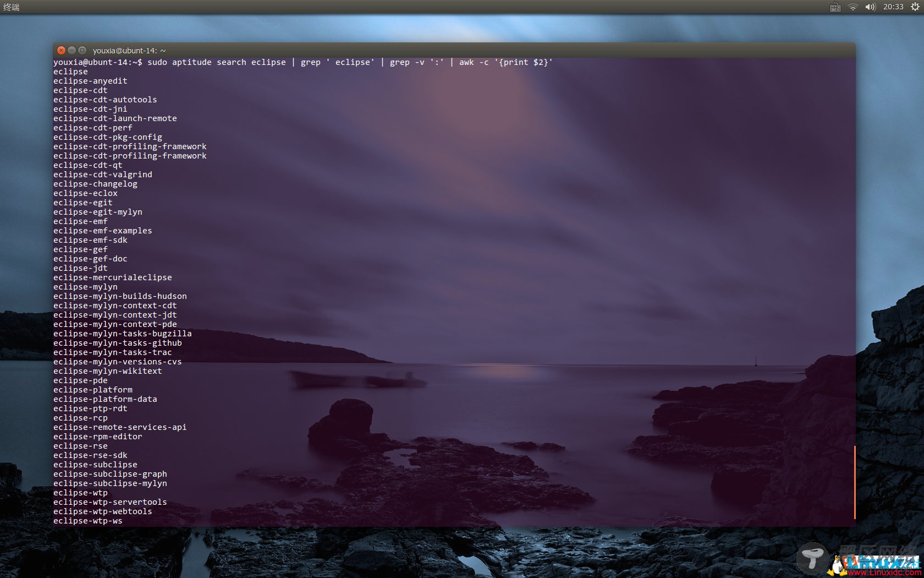Click the output line eclipse-gef-doc

[90, 259]
